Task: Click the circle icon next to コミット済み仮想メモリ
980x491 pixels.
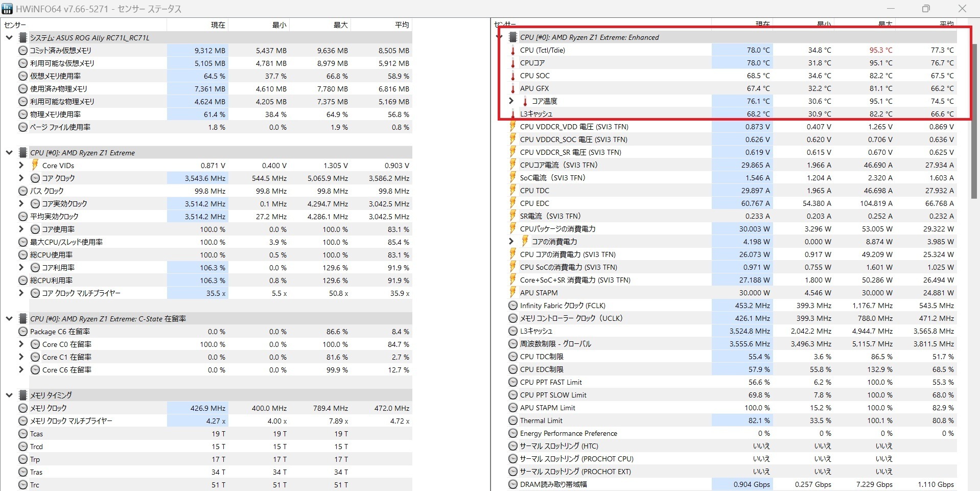Action: point(22,51)
